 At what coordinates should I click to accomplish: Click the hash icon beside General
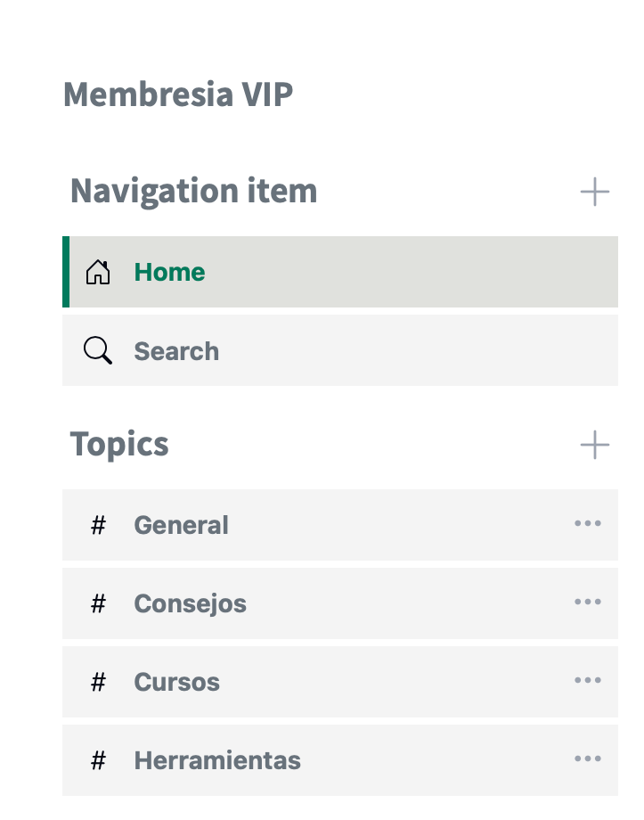(x=99, y=525)
